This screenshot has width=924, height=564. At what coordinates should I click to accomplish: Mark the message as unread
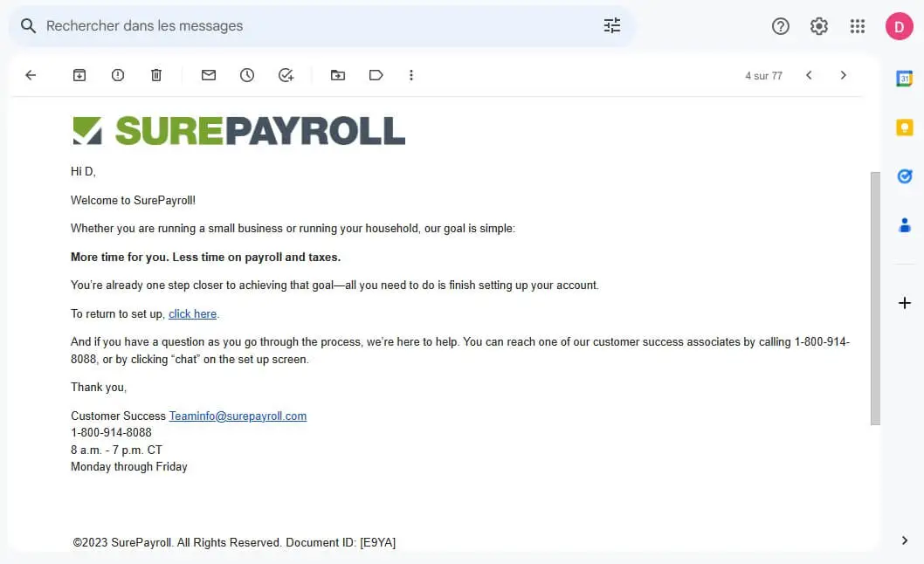pos(209,75)
